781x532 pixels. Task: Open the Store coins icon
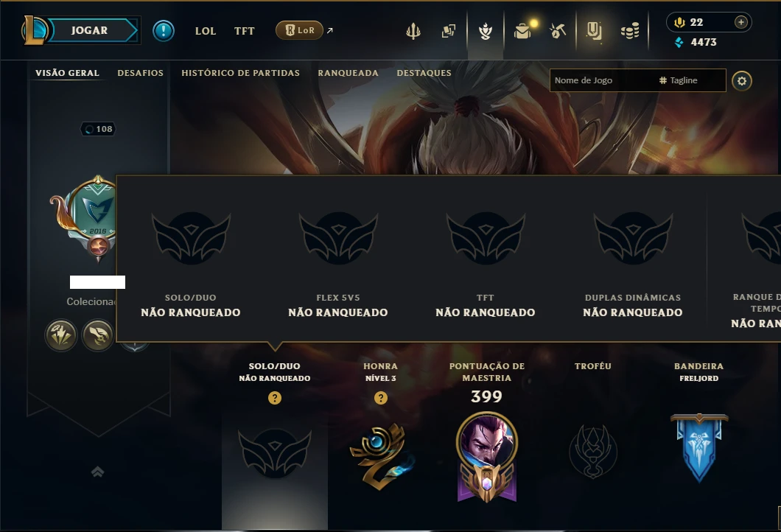630,31
